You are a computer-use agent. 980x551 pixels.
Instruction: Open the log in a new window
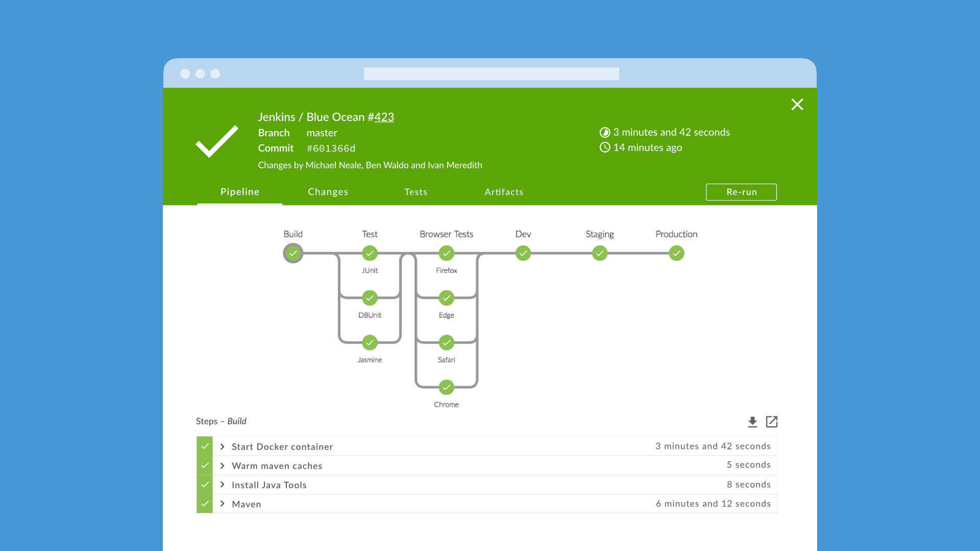(772, 422)
